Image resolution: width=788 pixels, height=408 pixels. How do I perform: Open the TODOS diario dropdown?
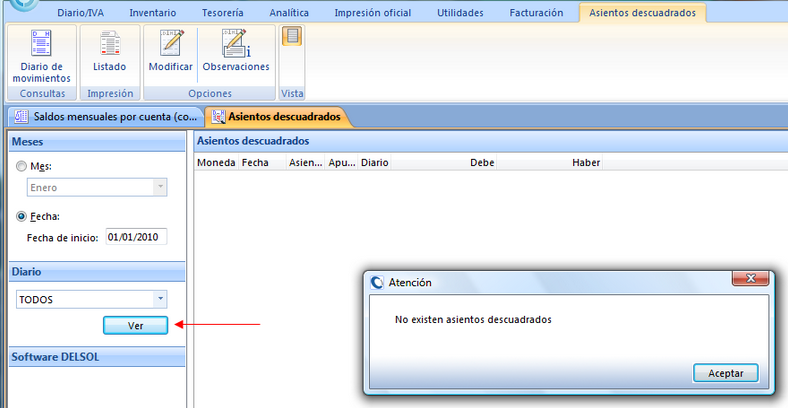tap(160, 299)
